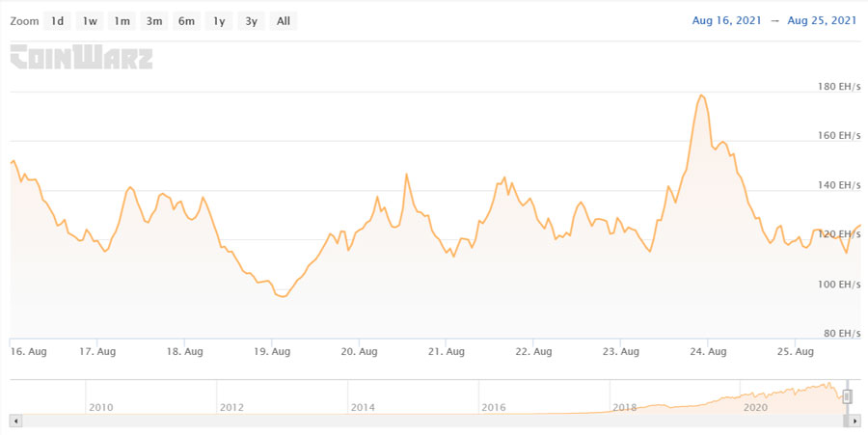The width and height of the screenshot is (868, 435).
Task: Select the 1w zoom range
Action: click(90, 21)
